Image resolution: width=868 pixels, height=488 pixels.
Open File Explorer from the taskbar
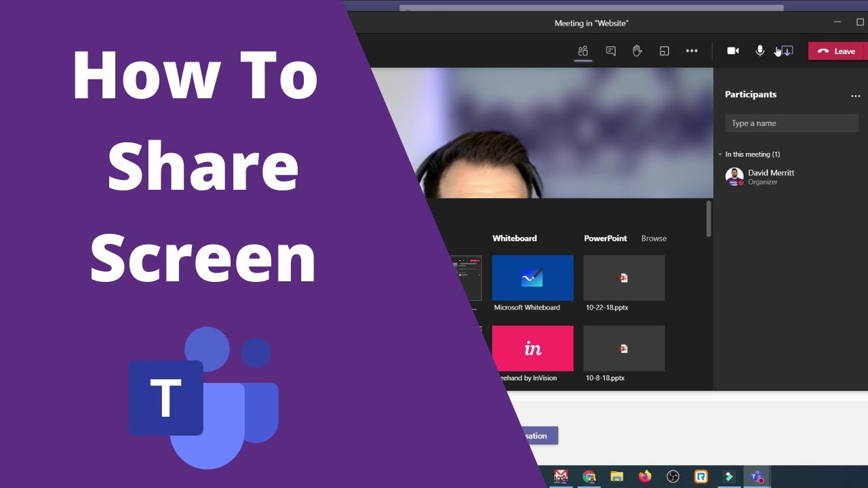point(616,476)
